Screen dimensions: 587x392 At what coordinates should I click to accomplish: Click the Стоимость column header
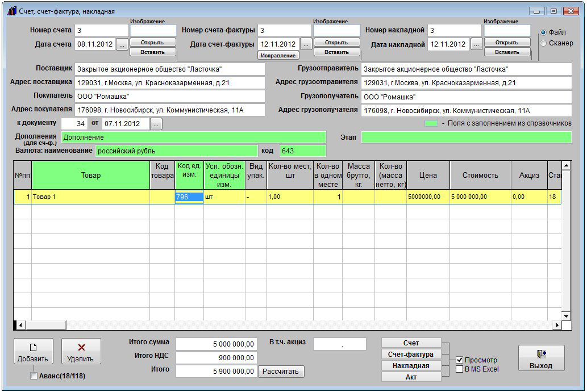[x=480, y=175]
